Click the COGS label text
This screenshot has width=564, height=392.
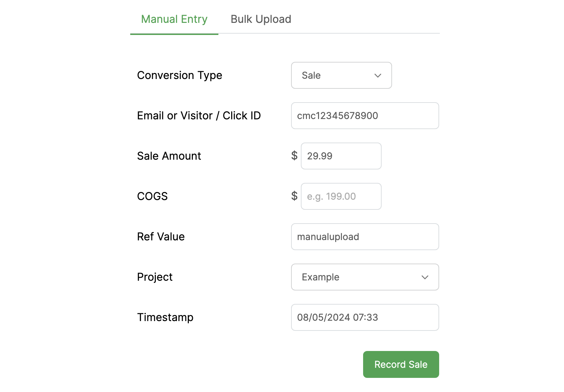[x=152, y=196]
